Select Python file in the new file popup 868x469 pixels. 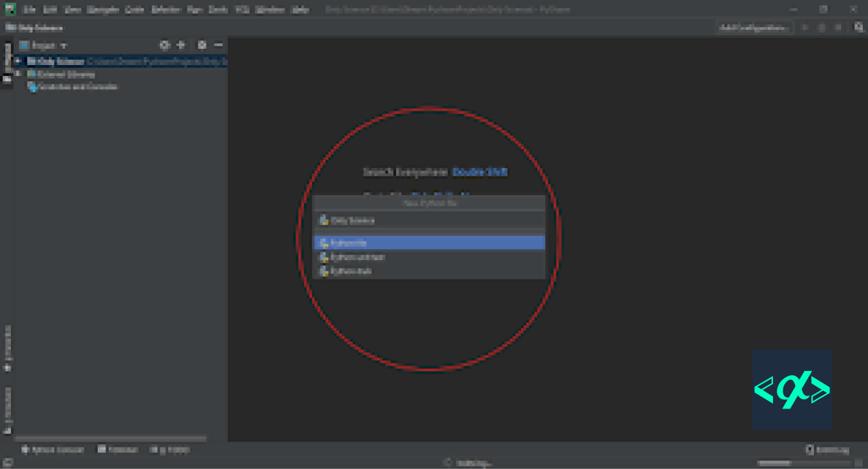349,242
